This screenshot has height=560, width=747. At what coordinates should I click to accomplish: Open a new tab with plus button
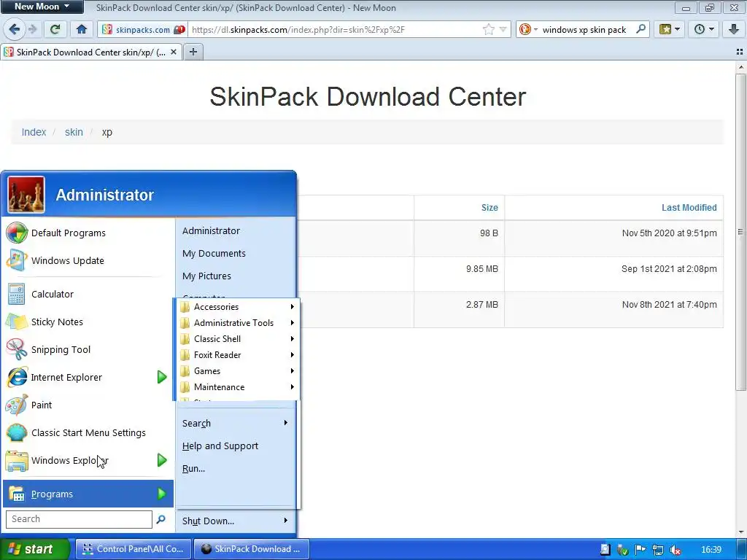pyautogui.click(x=193, y=52)
